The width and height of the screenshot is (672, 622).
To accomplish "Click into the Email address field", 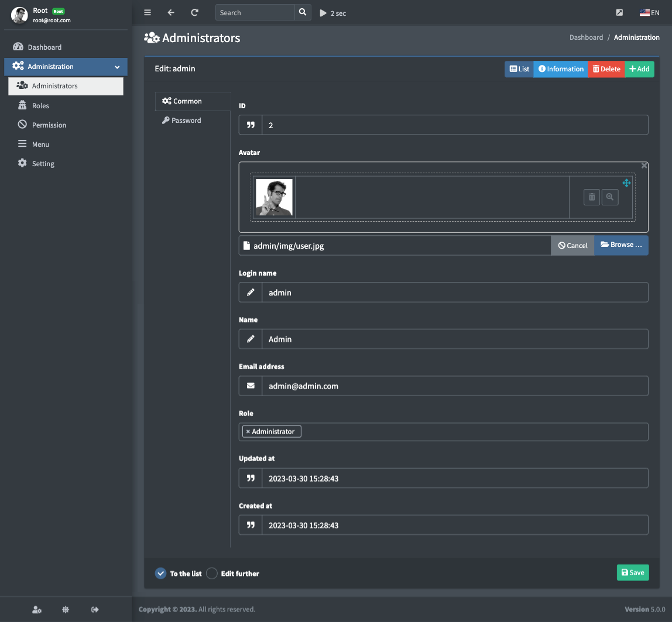I will coord(454,386).
